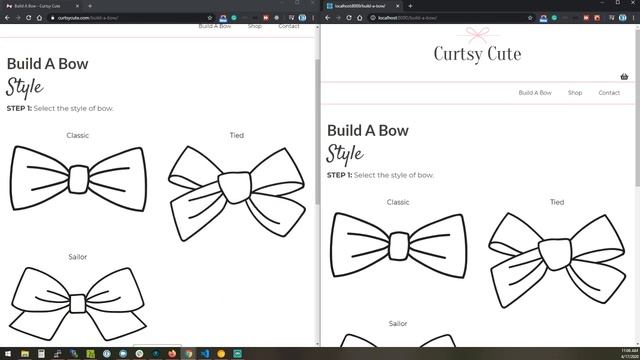Click 'Sailor' label in localhost window
This screenshot has height=360, width=640.
pyautogui.click(x=398, y=324)
